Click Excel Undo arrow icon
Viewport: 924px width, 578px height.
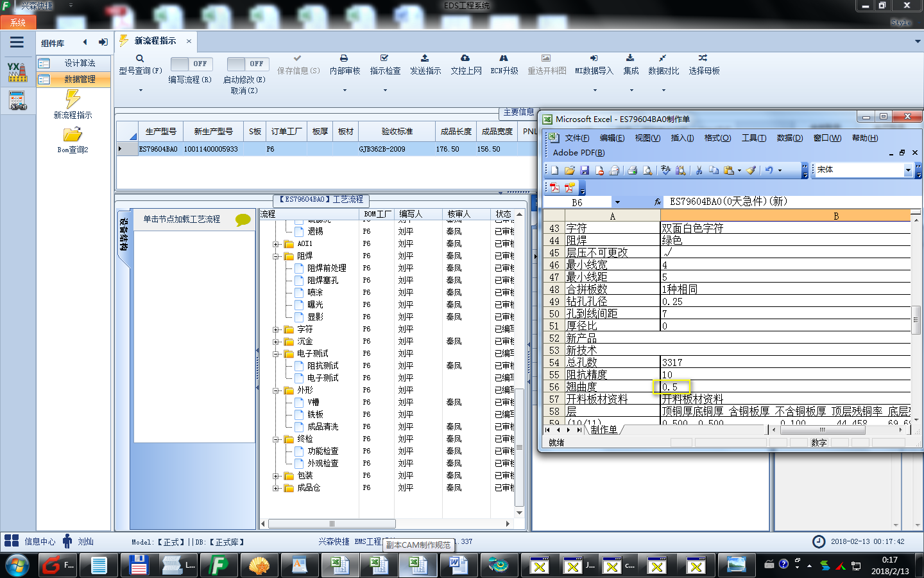tap(769, 170)
